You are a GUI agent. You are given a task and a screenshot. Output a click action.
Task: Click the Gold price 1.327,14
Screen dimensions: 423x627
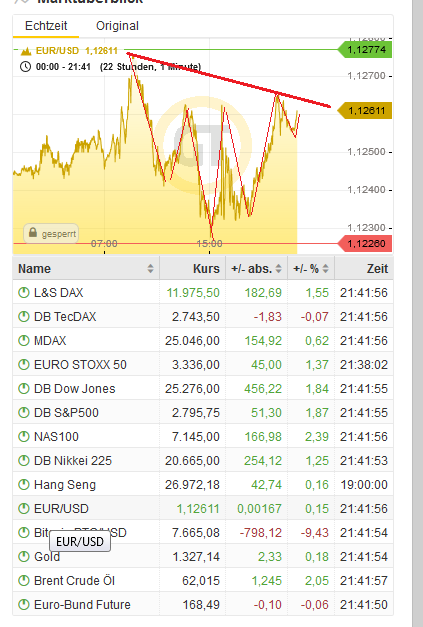coord(196,557)
